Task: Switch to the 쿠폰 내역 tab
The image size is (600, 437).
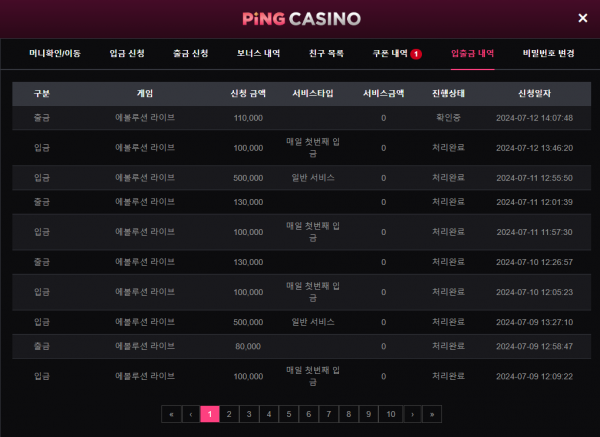Action: pyautogui.click(x=390, y=53)
